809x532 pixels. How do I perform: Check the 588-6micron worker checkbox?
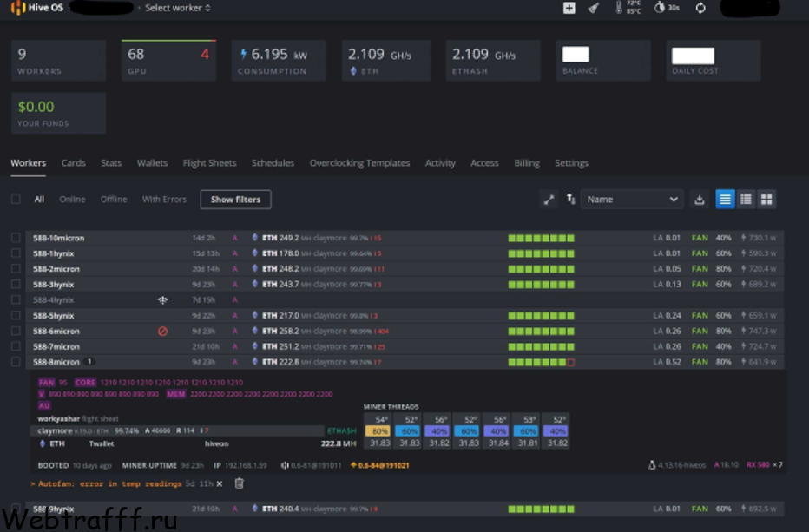(16, 331)
